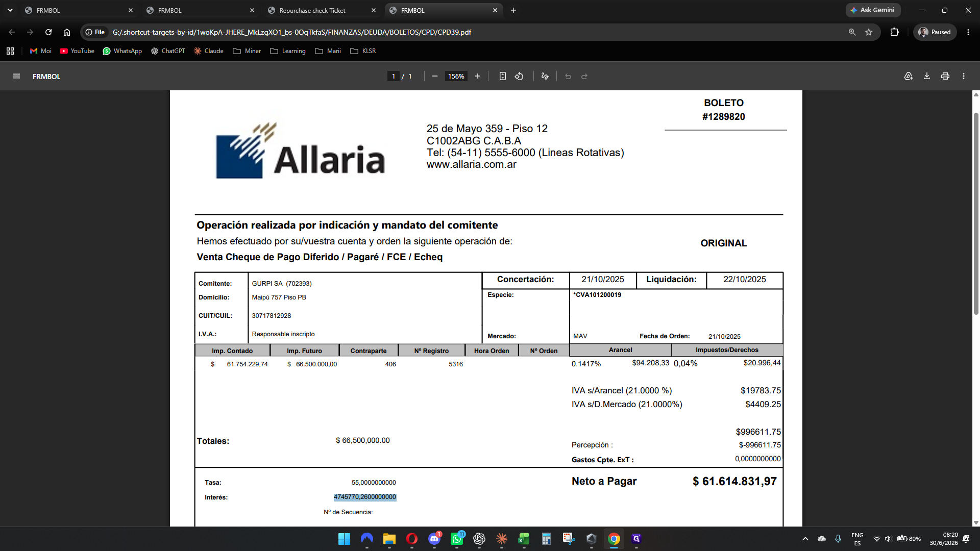Zoom in the PDF document
This screenshot has width=980, height=551.
(478, 77)
